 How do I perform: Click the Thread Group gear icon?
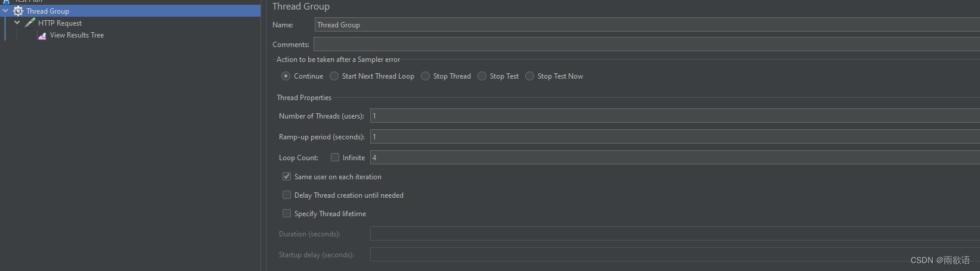coord(18,11)
